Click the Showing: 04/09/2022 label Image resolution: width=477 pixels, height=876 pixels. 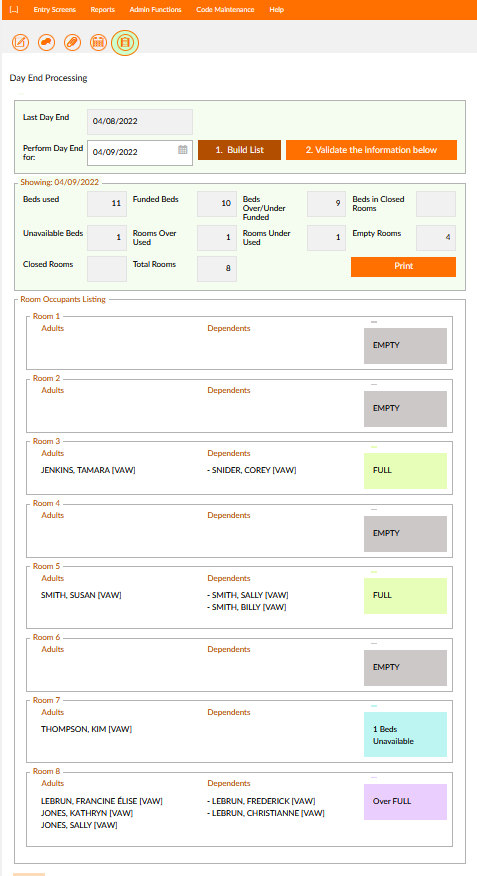tap(60, 182)
